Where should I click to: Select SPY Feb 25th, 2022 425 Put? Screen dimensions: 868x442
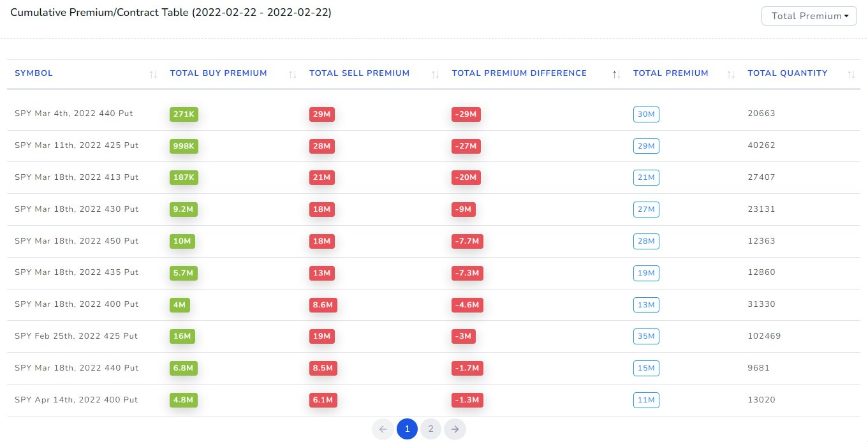tap(77, 336)
